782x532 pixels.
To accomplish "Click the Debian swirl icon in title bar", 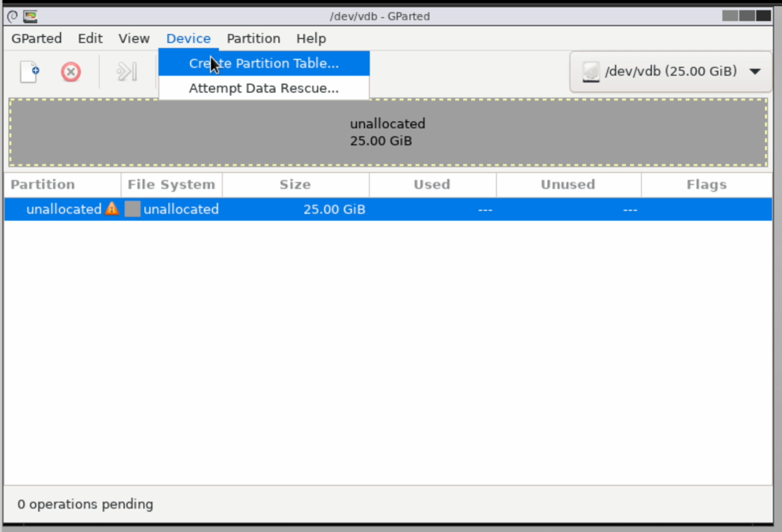I will point(13,17).
